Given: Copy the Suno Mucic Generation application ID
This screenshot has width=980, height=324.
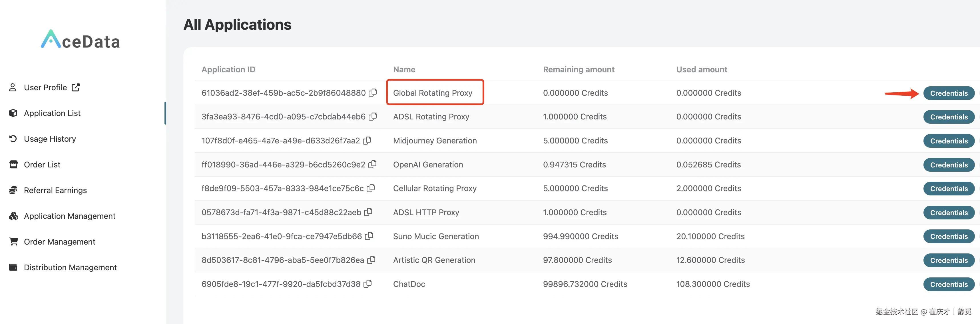Looking at the screenshot, I should 369,236.
